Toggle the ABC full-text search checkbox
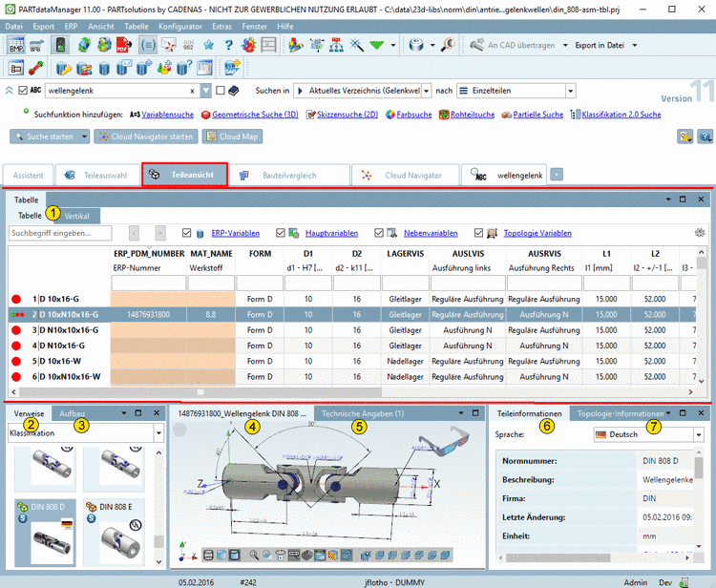716x588 pixels. [22, 91]
